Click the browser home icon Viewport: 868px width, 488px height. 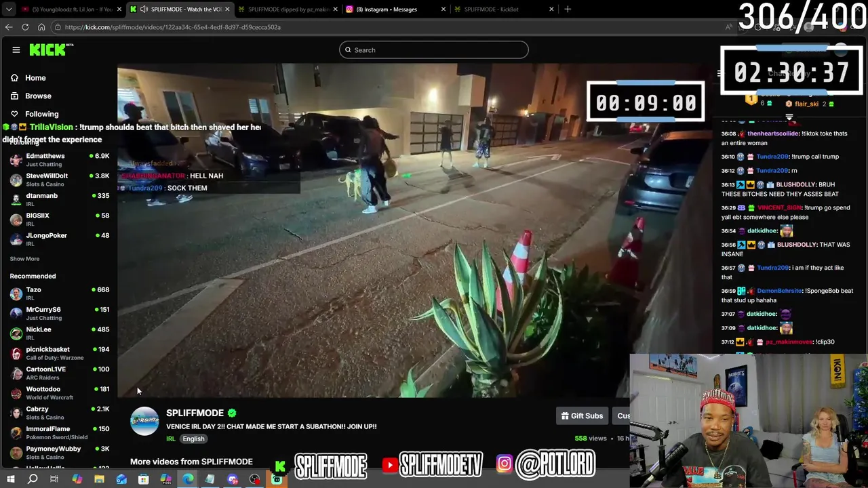[x=41, y=27]
